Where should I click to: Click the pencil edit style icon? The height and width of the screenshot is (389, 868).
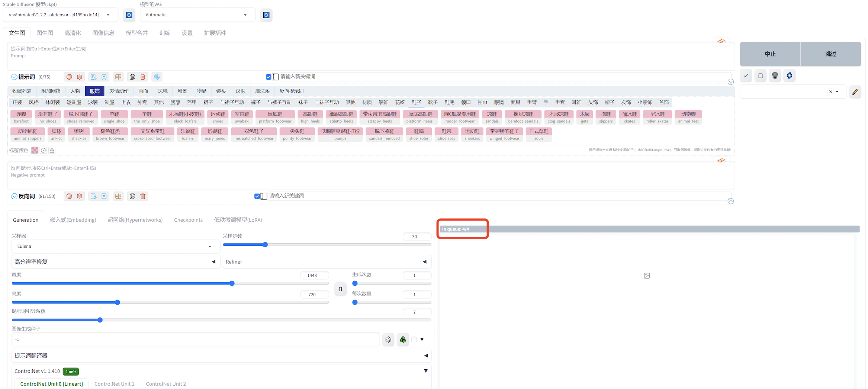(855, 91)
